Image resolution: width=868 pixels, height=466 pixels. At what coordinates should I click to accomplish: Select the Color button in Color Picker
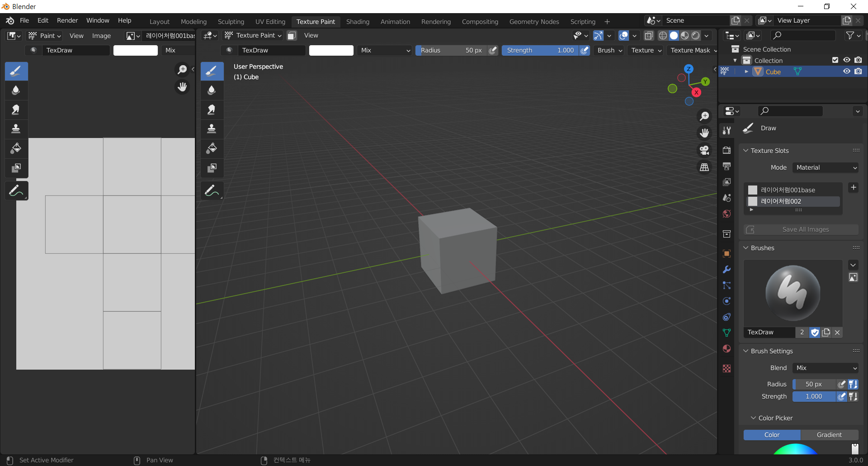pos(772,435)
